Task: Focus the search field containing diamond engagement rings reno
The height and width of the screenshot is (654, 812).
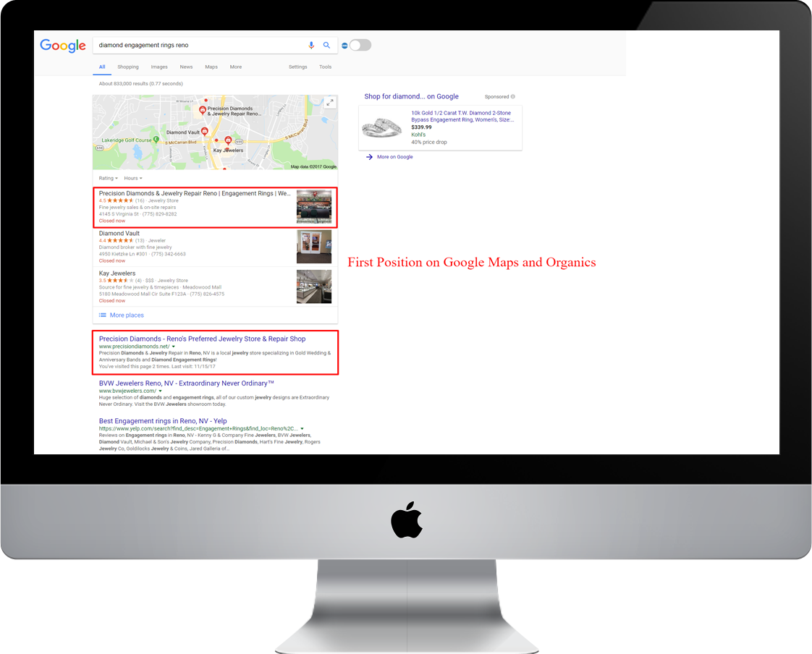Action: pyautogui.click(x=199, y=45)
